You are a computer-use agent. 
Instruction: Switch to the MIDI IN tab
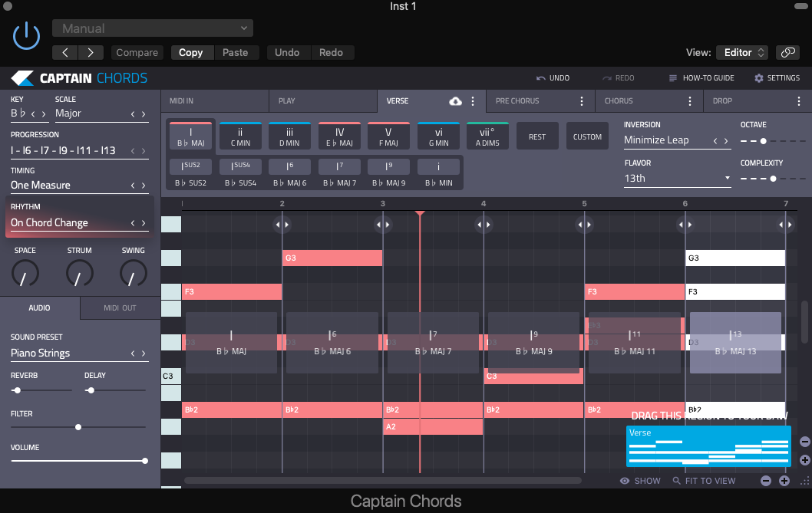[214, 101]
